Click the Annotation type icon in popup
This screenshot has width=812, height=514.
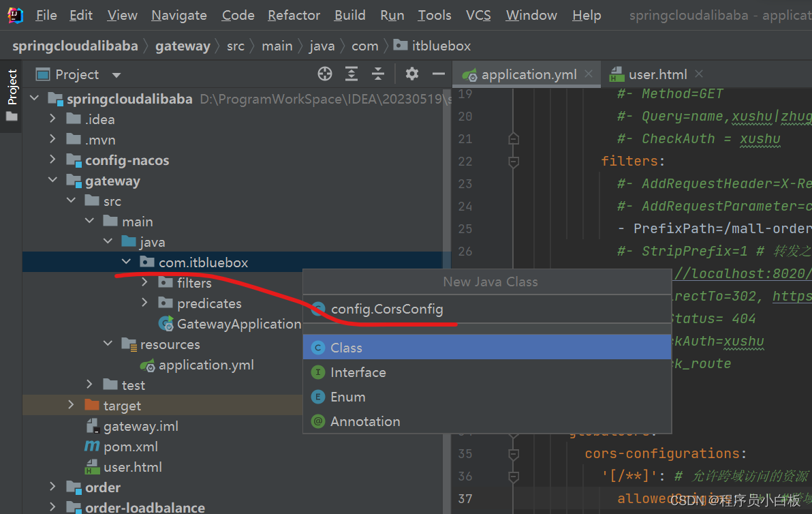(318, 421)
